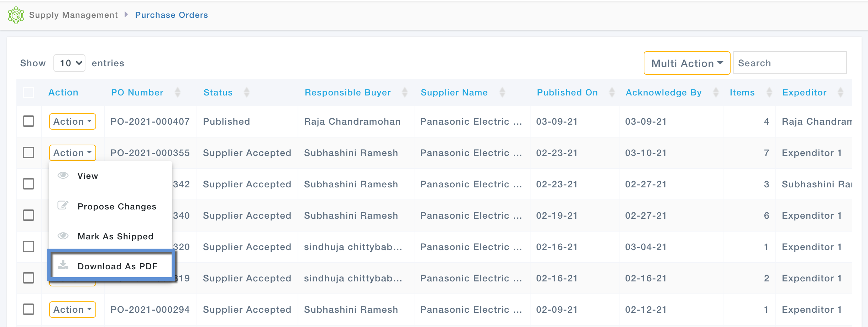Image resolution: width=868 pixels, height=327 pixels.
Task: Focus the Search input field
Action: [790, 63]
